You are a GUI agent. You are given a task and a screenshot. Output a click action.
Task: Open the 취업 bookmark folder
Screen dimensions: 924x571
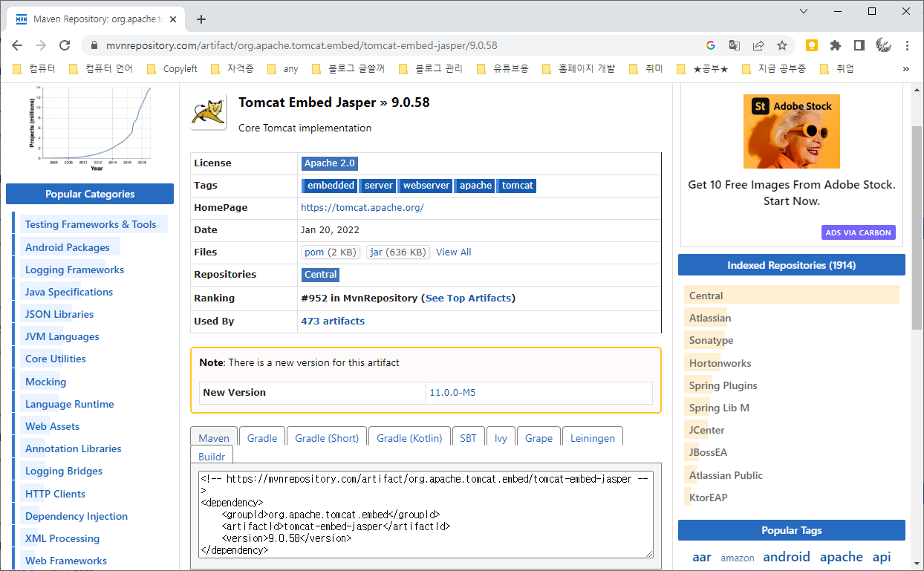[836, 68]
